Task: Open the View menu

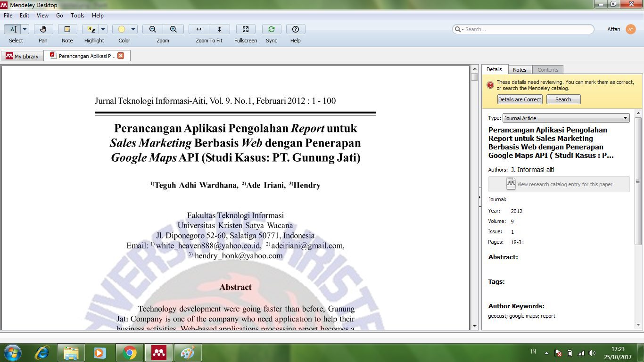Action: [42, 16]
